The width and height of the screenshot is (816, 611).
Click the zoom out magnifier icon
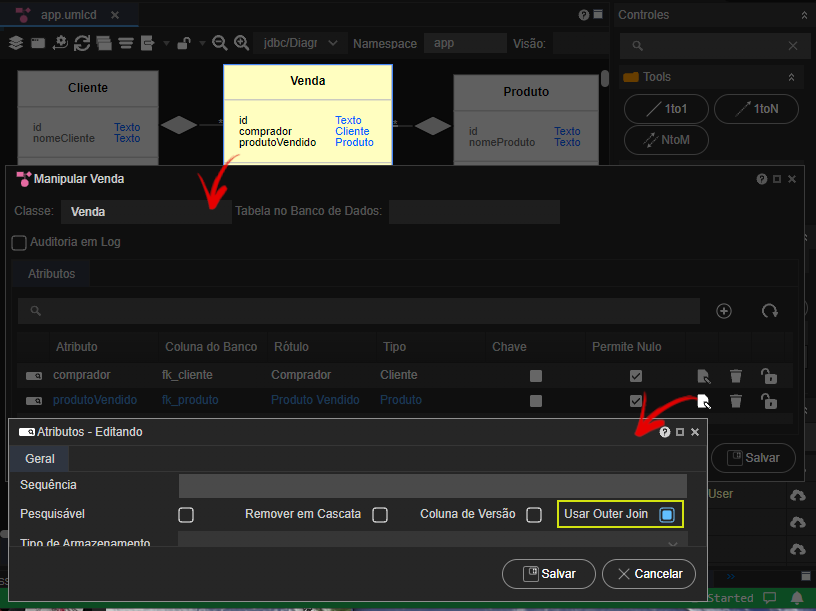point(220,43)
